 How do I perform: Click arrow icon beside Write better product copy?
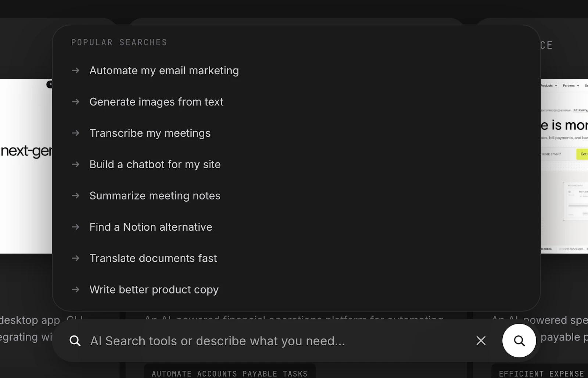[x=76, y=289]
